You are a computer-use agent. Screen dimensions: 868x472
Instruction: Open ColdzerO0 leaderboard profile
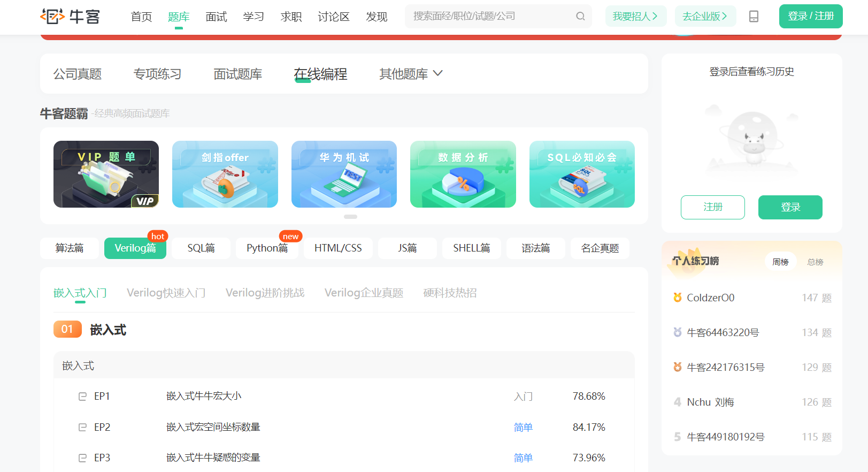point(711,298)
